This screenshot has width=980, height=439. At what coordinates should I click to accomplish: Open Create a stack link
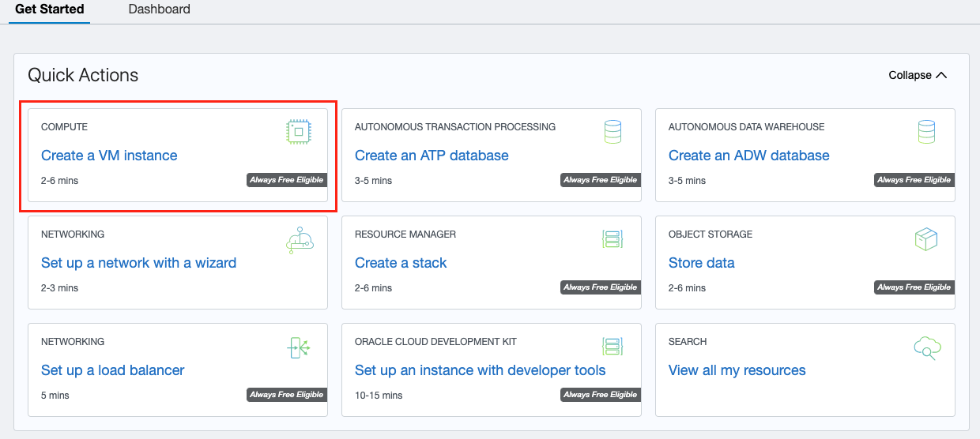401,263
